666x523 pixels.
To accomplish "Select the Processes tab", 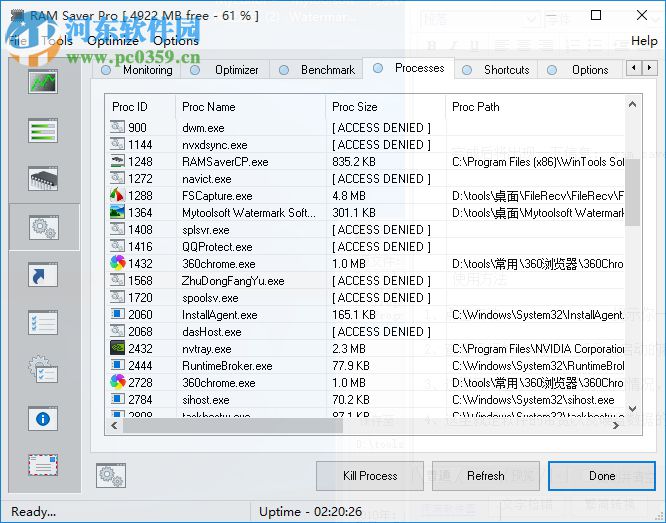I will point(409,68).
